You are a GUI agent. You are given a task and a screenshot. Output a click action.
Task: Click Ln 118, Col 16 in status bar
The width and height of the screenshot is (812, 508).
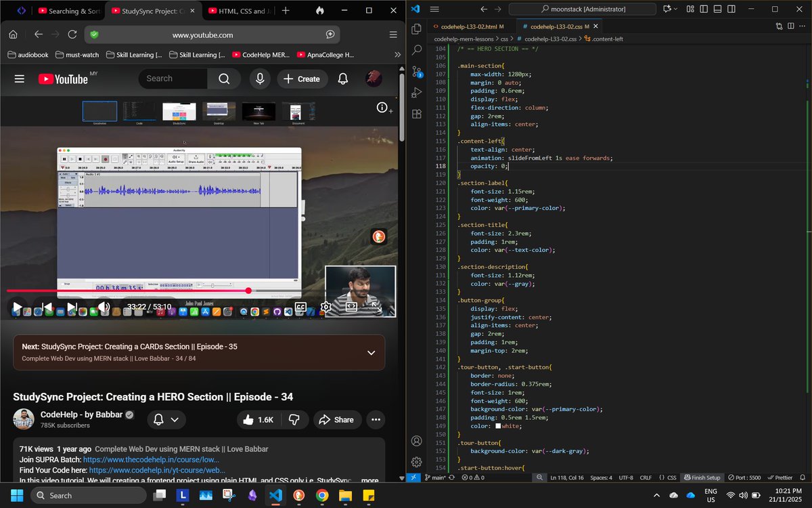(567, 478)
